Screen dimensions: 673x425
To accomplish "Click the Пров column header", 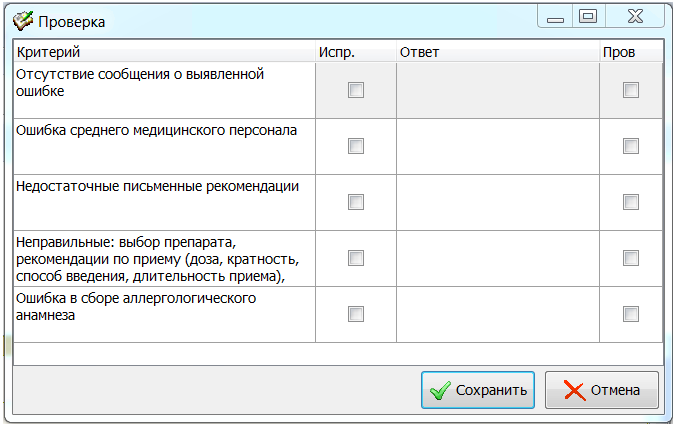I will (x=630, y=51).
